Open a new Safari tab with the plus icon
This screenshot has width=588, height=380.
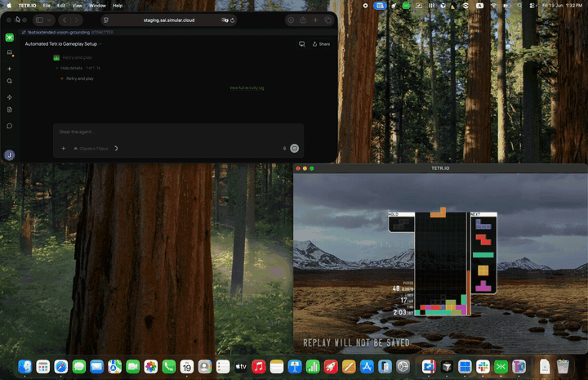point(315,20)
